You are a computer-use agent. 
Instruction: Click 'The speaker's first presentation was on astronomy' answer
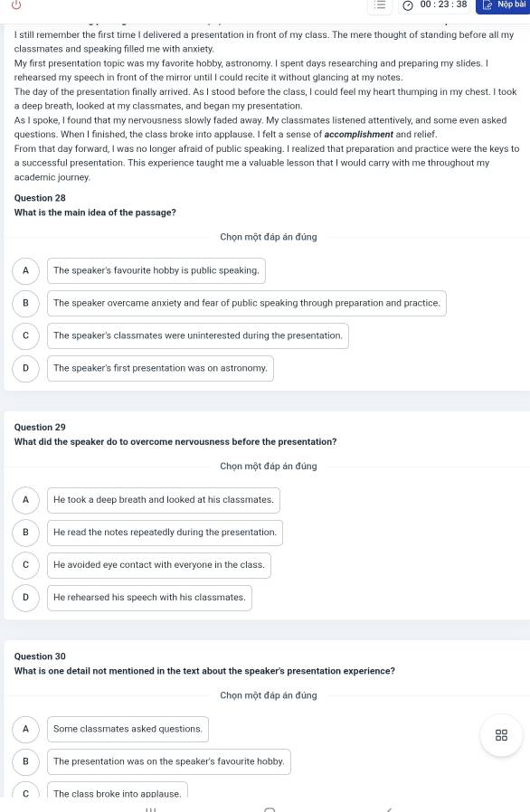tap(161, 368)
